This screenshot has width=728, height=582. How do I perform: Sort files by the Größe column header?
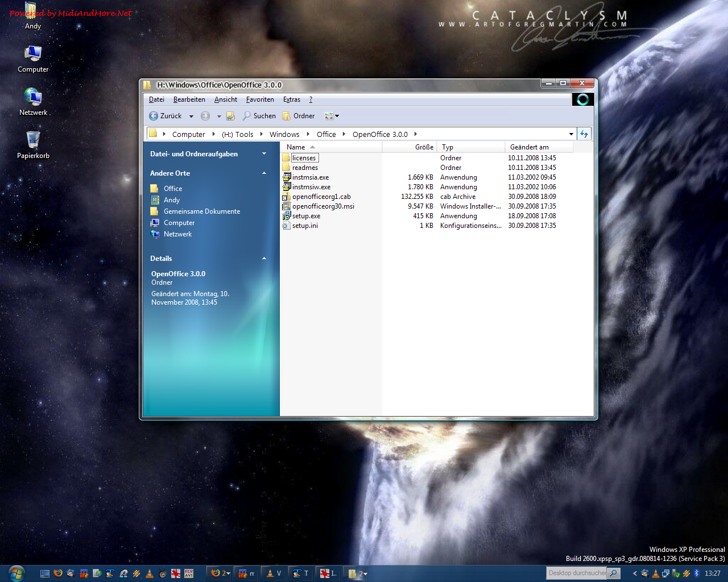[x=424, y=147]
